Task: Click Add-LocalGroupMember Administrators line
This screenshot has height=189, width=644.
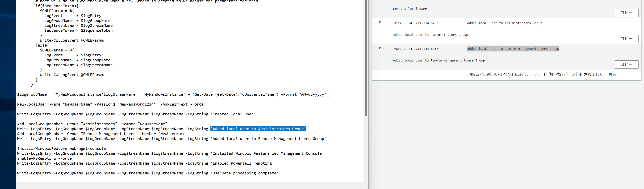Action: tap(92, 124)
